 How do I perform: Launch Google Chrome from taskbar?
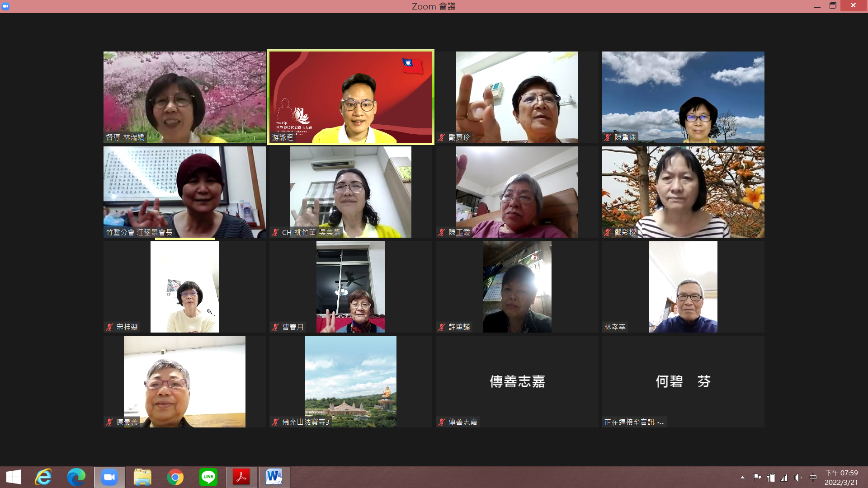175,477
